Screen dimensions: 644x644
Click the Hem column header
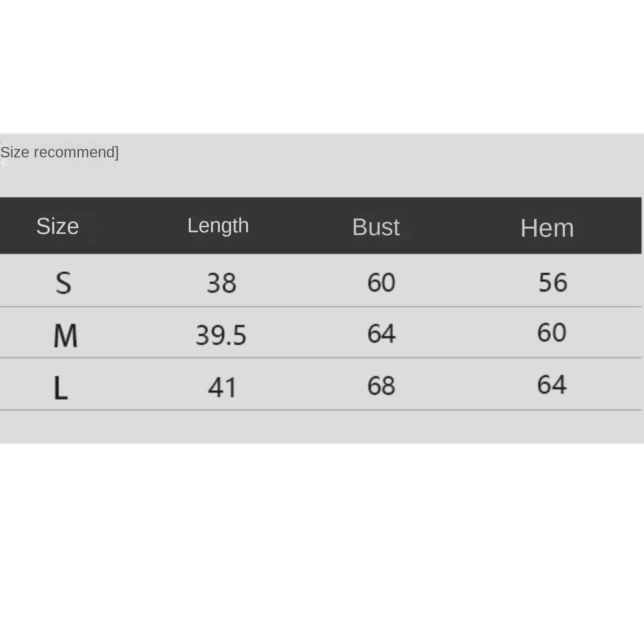pyautogui.click(x=547, y=228)
